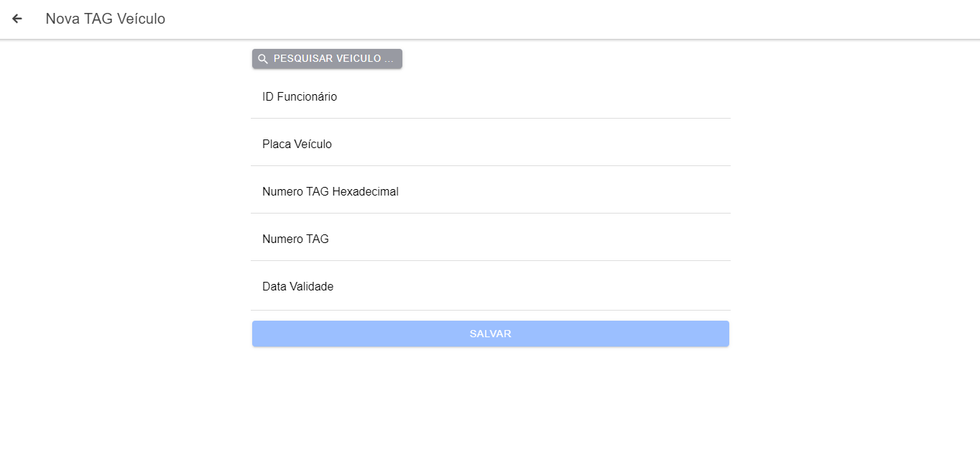Click the Numero TAG Hexadecimal label
Viewport: 980px width, 458px height.
click(330, 192)
